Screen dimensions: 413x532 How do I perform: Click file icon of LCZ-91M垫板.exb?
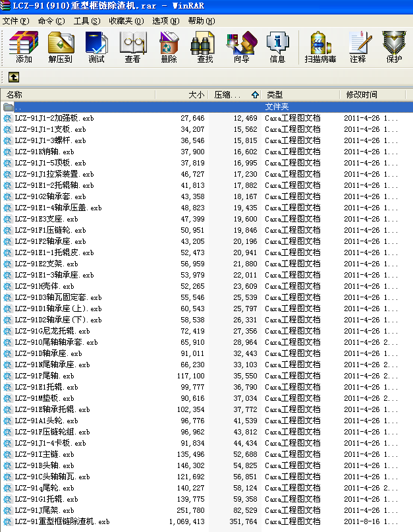coord(7,398)
